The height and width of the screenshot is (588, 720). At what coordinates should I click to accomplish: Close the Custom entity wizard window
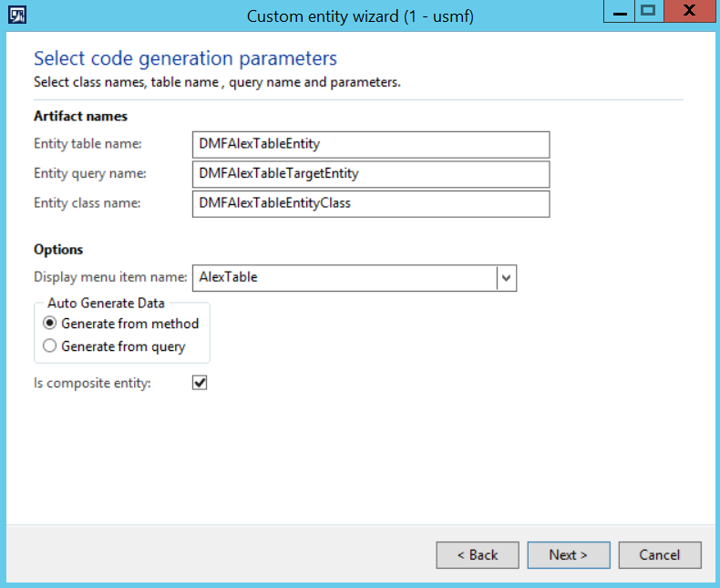[x=688, y=13]
